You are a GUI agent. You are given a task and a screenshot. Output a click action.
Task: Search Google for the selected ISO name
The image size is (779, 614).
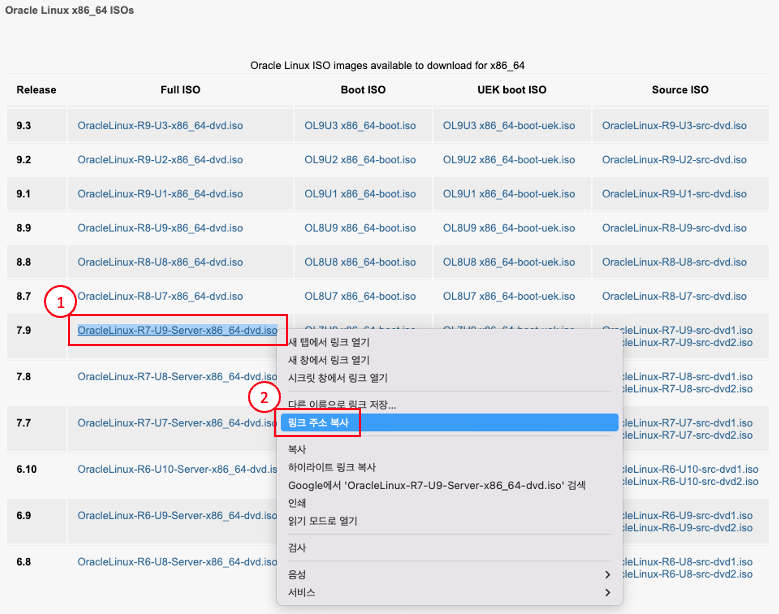437,485
